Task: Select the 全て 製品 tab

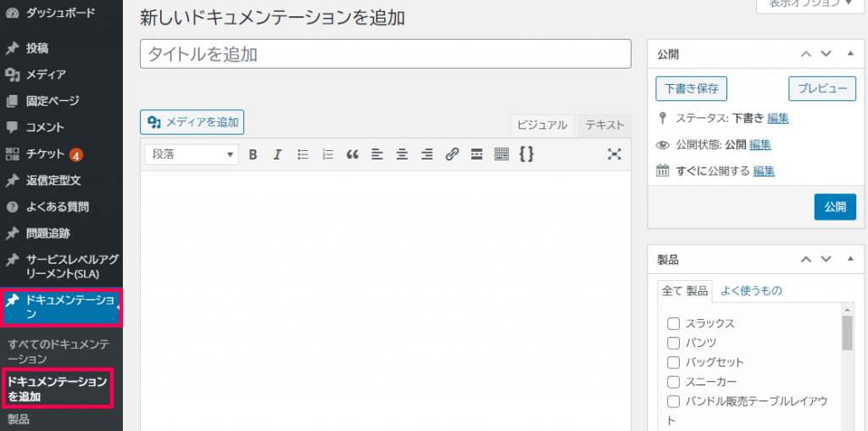Action: point(685,291)
